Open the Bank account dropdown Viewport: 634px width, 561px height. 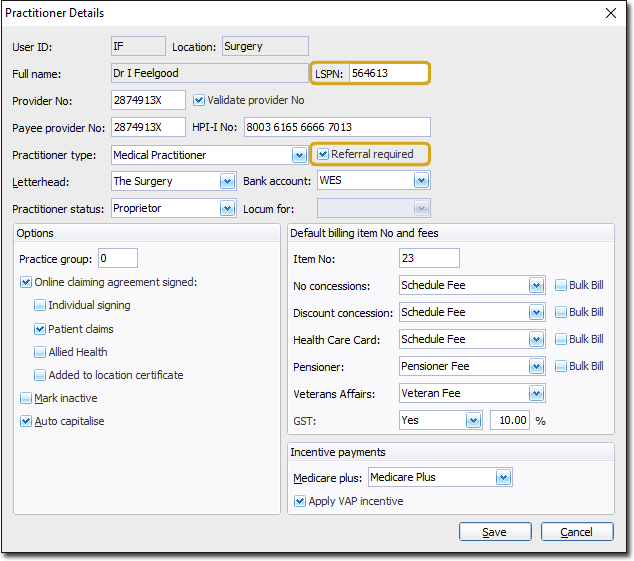(421, 181)
